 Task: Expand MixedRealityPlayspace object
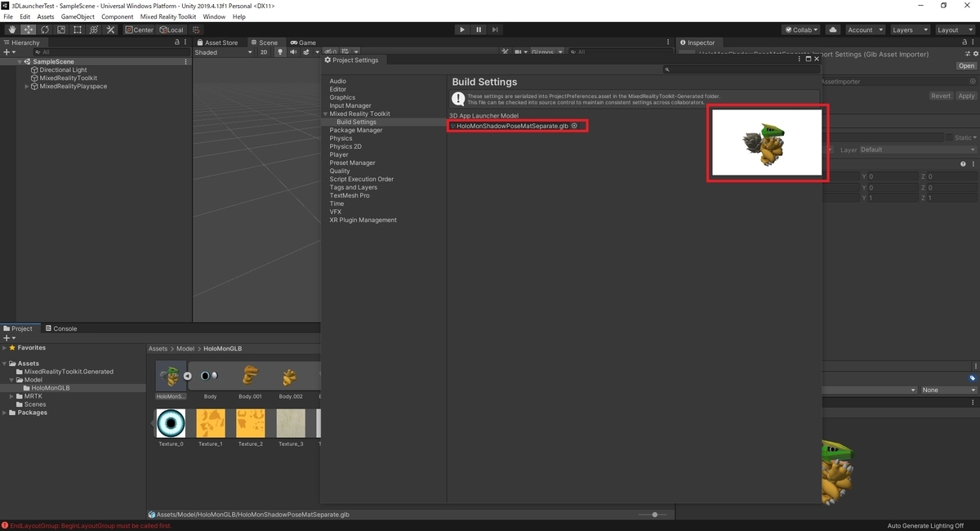27,86
